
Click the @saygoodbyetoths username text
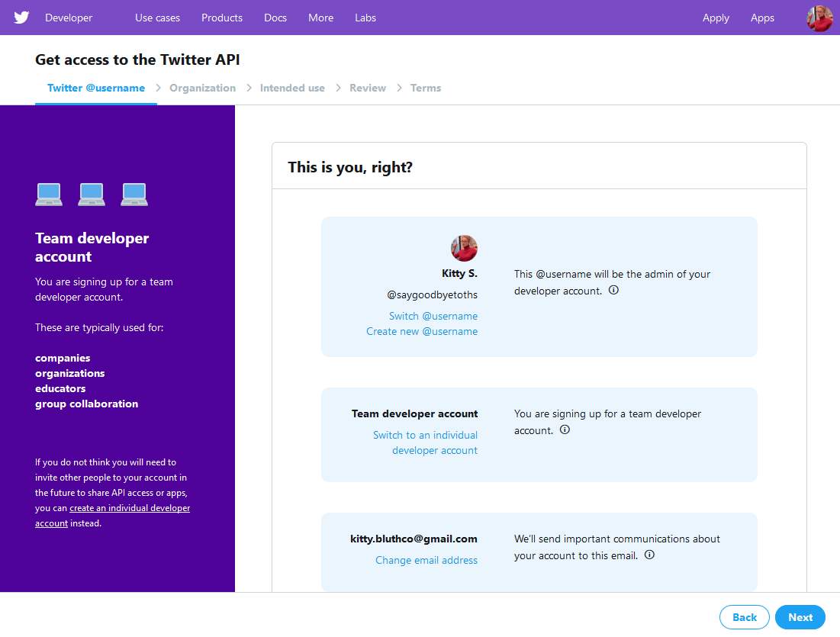click(433, 294)
